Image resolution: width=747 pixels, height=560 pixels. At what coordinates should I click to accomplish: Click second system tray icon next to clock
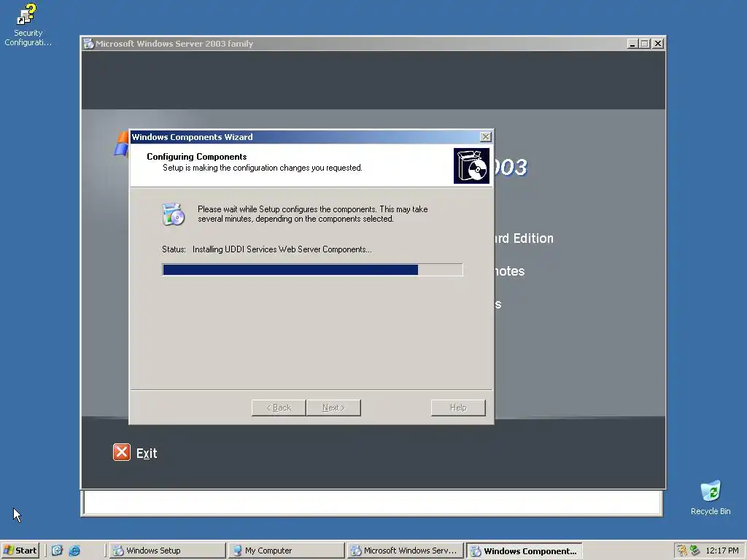pyautogui.click(x=694, y=551)
